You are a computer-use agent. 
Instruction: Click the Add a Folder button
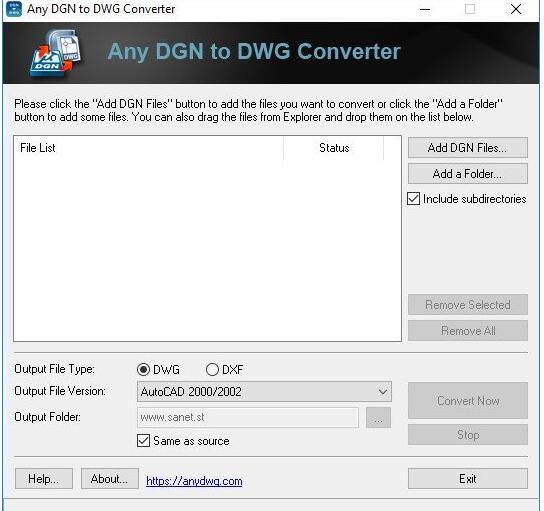pyautogui.click(x=467, y=173)
